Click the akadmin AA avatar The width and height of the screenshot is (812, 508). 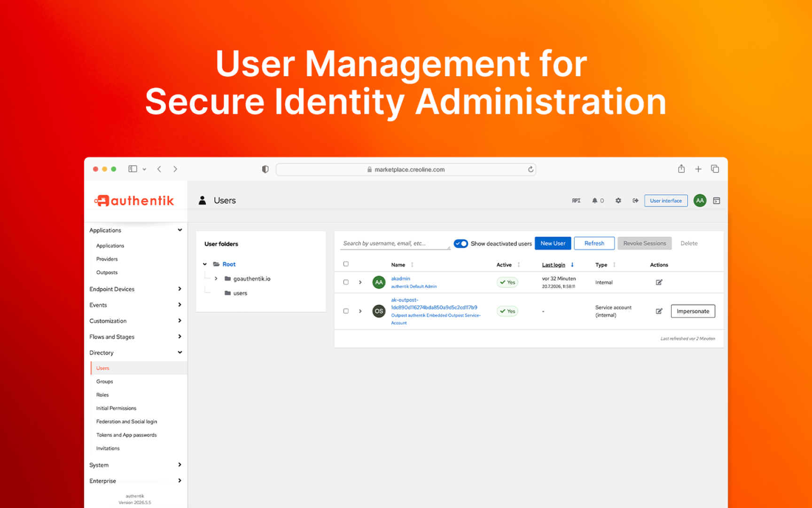click(x=379, y=282)
